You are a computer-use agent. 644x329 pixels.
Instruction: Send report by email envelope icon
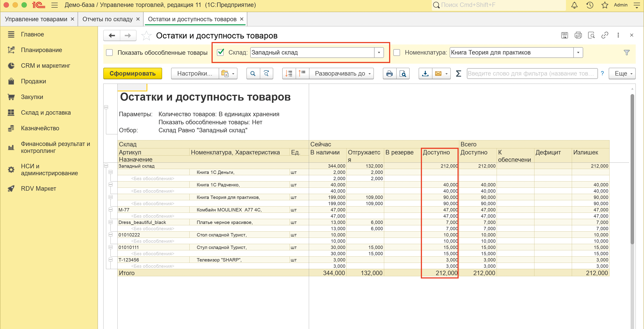(x=438, y=74)
